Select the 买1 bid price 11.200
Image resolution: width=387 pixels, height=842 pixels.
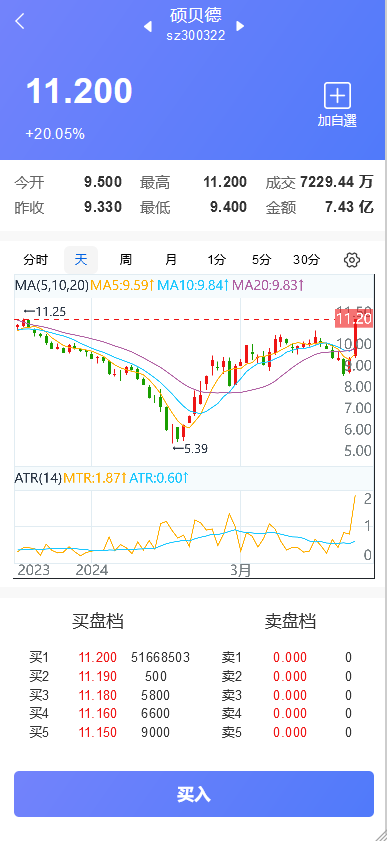pos(98,657)
